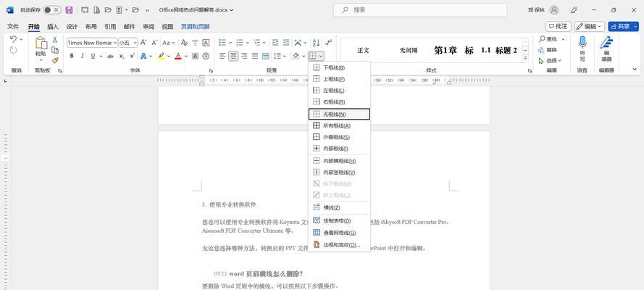Toggle Bold formatting
The image size is (644, 290).
click(72, 56)
